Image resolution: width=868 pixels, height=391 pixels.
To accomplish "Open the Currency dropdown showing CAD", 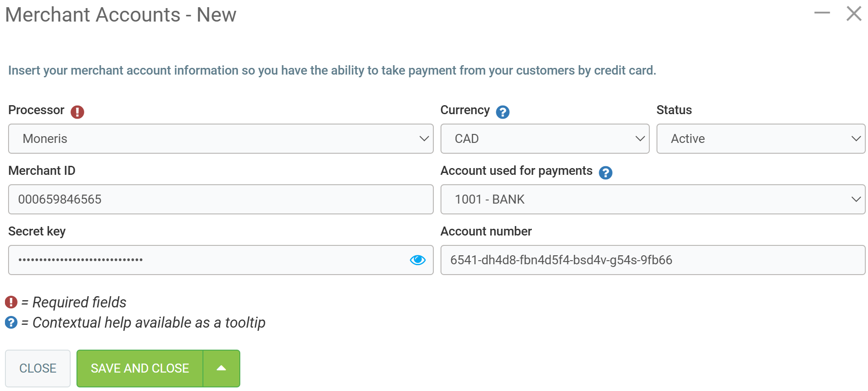I will point(544,138).
